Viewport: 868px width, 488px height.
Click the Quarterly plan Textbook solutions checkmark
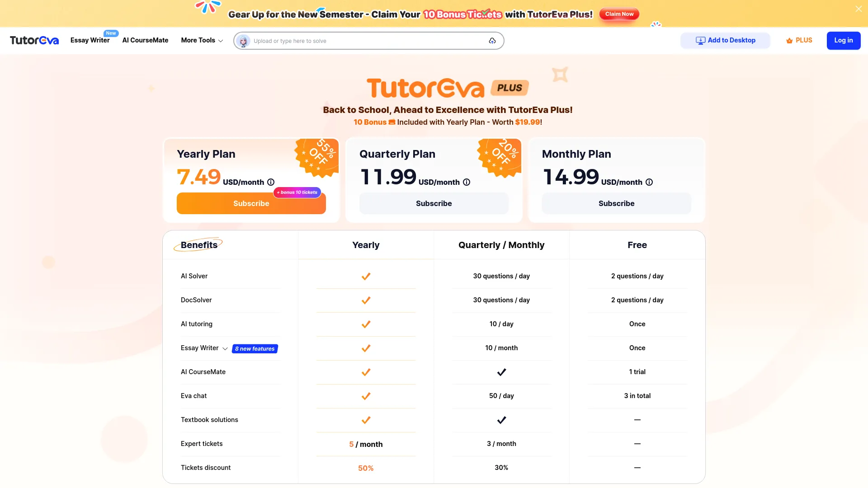click(501, 419)
